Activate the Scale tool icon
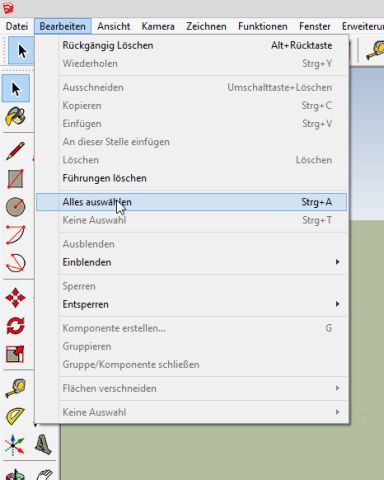The image size is (384, 480). point(15,354)
